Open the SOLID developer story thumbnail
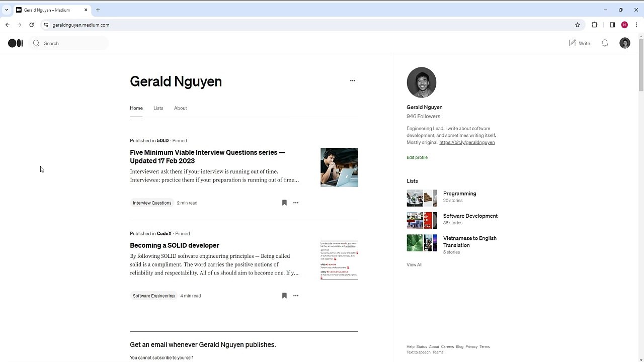Screen dimensions: 644x362 pos(339,260)
